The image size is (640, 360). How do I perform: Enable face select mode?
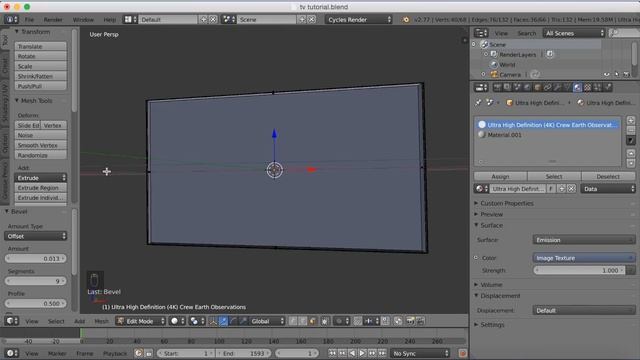tap(312, 321)
